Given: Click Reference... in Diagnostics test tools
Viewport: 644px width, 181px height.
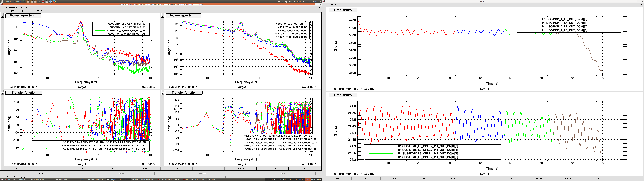Looking at the screenshot, I should (x=240, y=168).
